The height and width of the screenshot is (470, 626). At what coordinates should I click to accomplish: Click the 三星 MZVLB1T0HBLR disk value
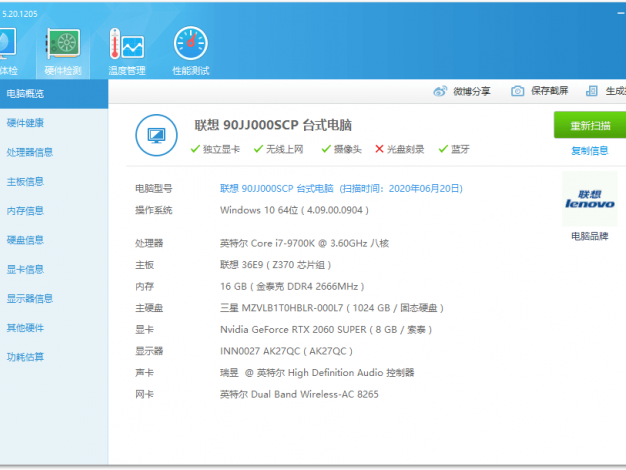pos(332,308)
